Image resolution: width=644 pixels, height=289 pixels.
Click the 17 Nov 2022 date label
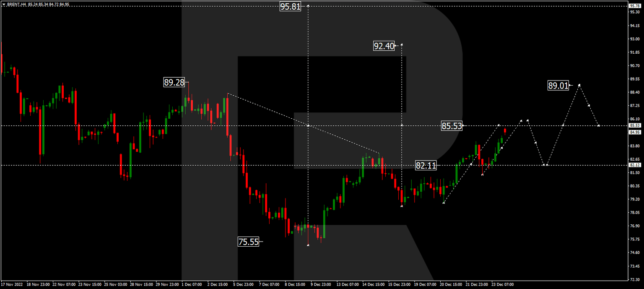point(11,284)
